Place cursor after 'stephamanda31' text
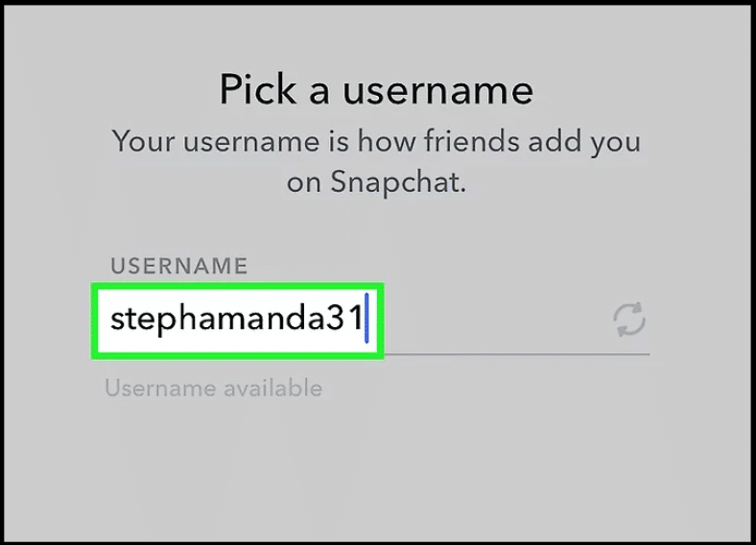The height and width of the screenshot is (545, 756). click(x=365, y=319)
